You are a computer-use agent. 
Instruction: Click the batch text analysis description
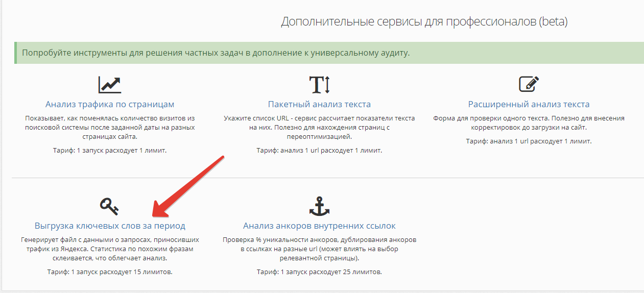(x=319, y=127)
